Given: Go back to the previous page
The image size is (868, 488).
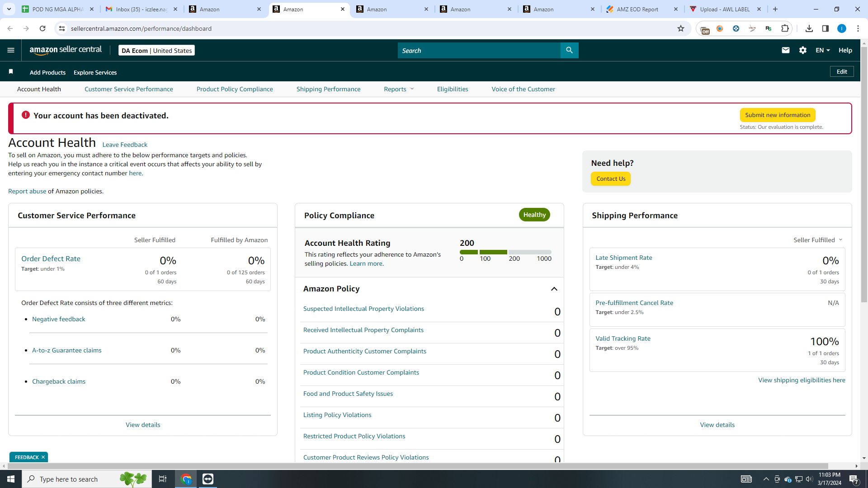Looking at the screenshot, I should coord(10,28).
